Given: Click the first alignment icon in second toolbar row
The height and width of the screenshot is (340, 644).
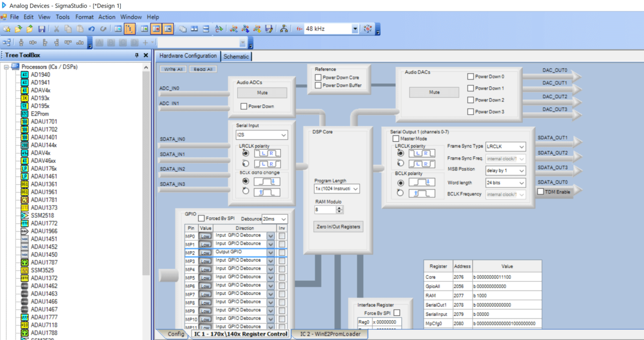Looking at the screenshot, I should click(x=21, y=42).
